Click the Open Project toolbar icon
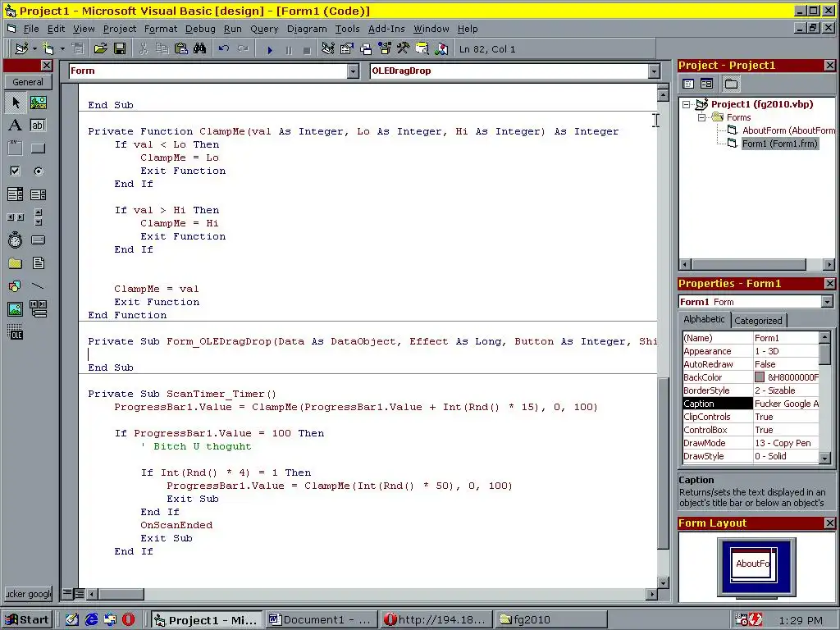 (100, 49)
